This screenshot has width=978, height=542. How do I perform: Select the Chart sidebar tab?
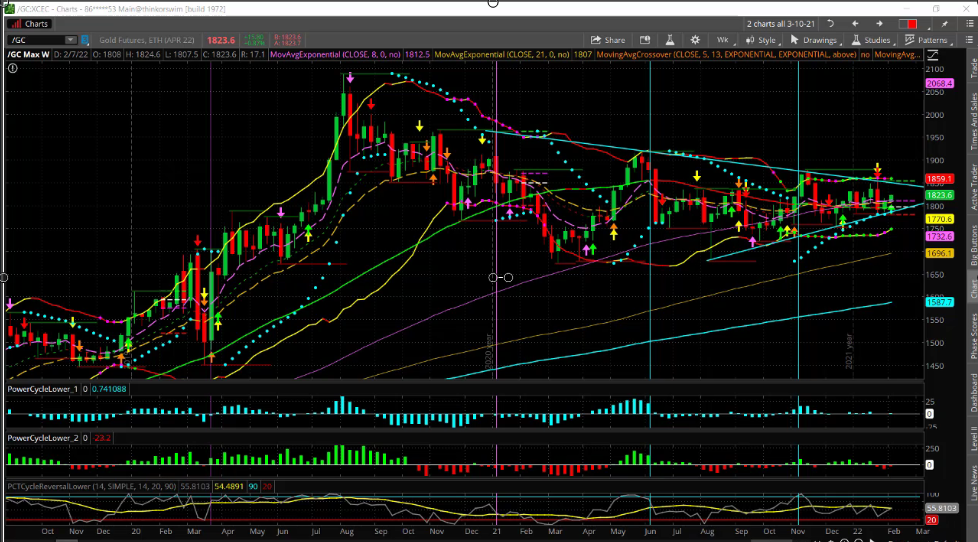tap(972, 288)
